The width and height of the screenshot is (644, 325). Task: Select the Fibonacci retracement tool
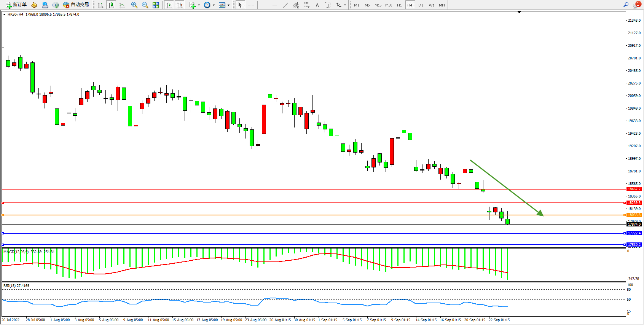307,5
